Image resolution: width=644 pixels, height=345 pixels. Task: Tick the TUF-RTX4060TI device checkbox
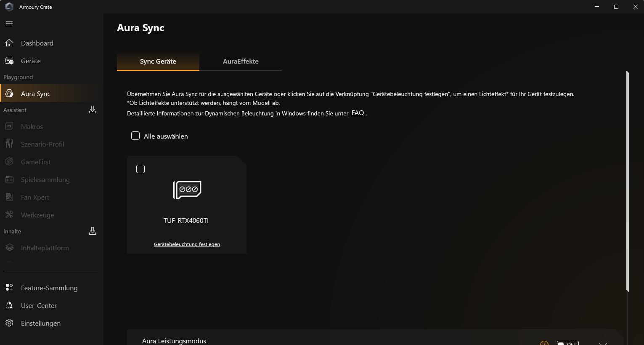(140, 169)
